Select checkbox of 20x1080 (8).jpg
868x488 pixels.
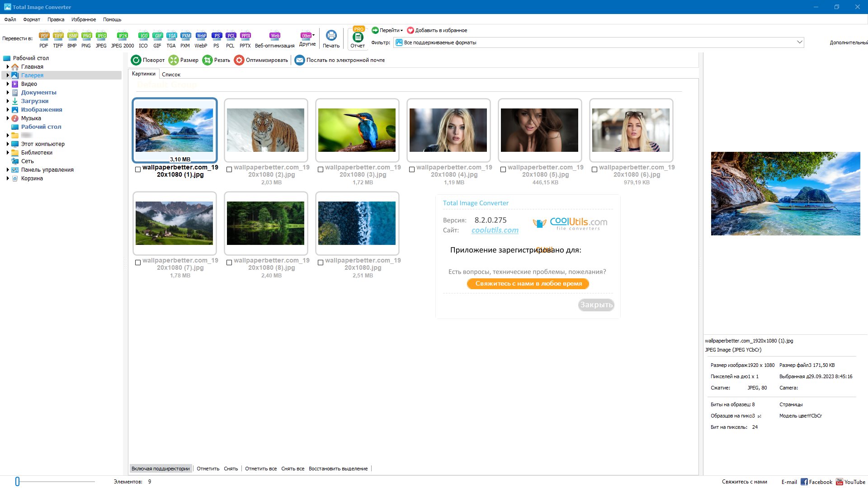pyautogui.click(x=229, y=263)
